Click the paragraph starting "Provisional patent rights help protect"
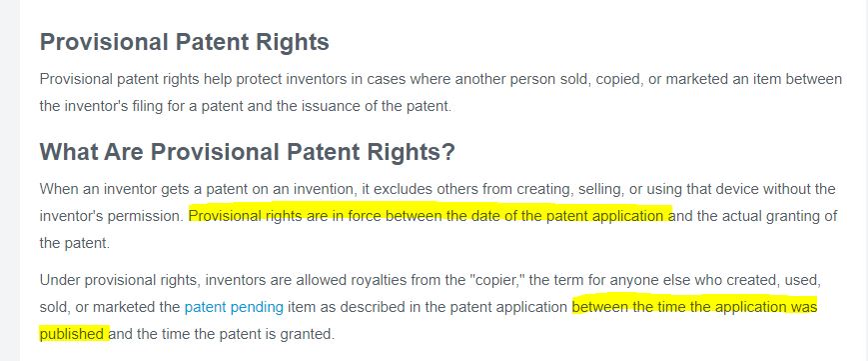 pos(440,93)
